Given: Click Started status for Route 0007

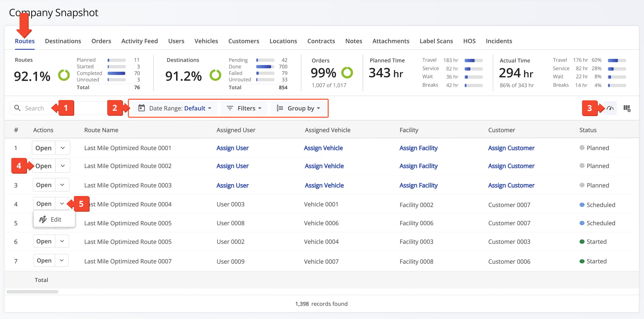Looking at the screenshot, I should (593, 261).
